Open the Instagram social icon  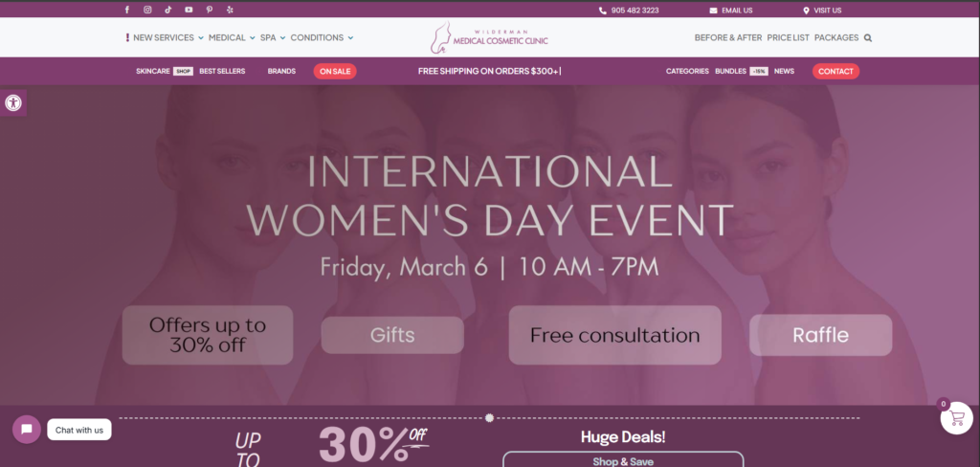click(147, 10)
